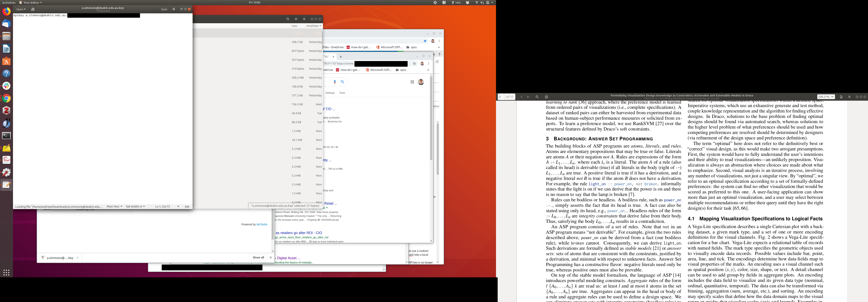Toggle grid view in file manager
The width and height of the screenshot is (868, 302).
[x=296, y=19]
